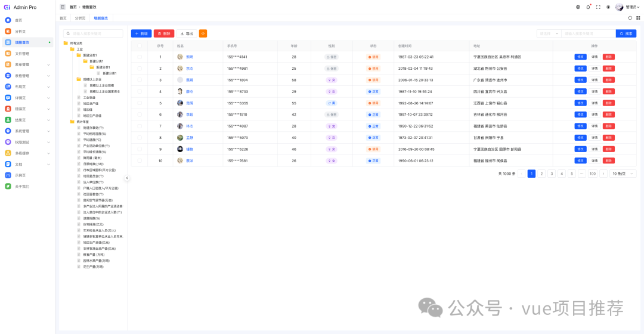Click the refresh icon on tab bar

click(x=630, y=18)
